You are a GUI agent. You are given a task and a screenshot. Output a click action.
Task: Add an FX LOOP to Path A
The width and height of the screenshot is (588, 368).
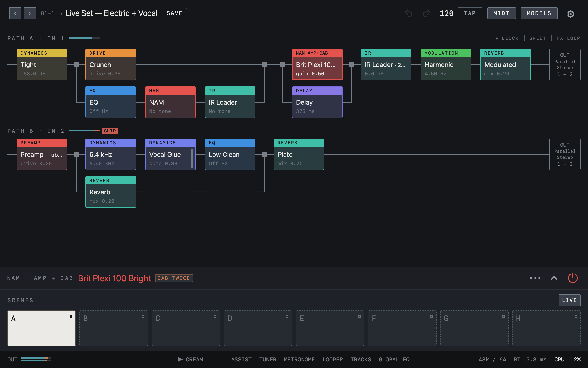coord(568,38)
